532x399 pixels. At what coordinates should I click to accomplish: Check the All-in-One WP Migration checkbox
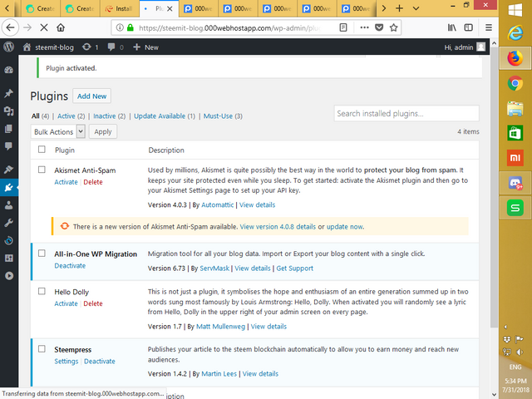[42, 253]
